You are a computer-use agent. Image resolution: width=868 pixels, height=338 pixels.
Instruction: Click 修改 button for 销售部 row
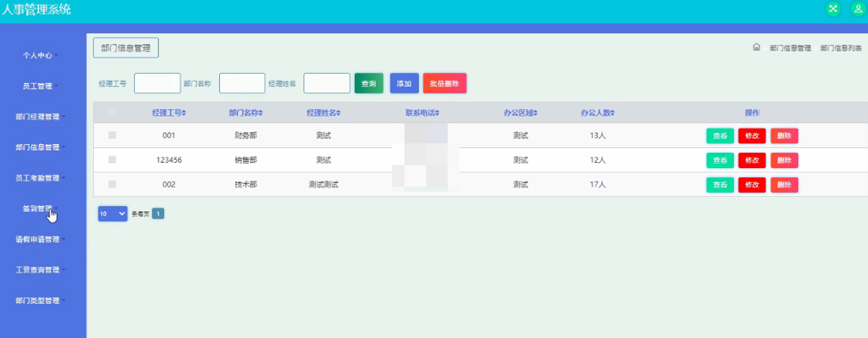click(x=752, y=160)
